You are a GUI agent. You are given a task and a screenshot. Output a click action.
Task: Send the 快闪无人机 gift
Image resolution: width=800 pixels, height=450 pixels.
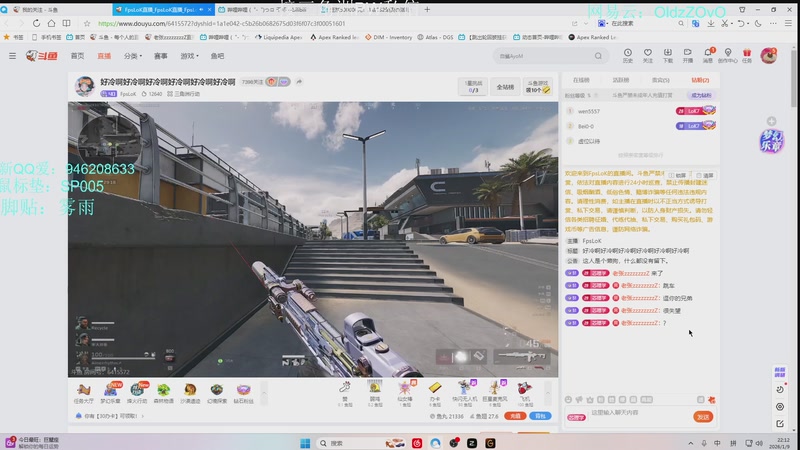(x=465, y=393)
